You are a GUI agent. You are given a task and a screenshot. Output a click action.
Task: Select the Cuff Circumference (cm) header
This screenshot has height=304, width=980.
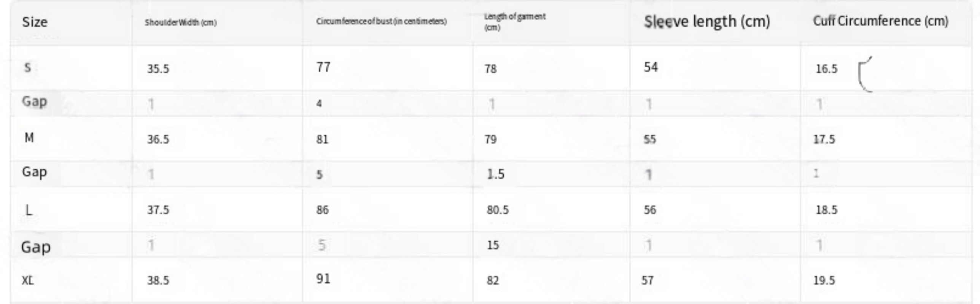click(x=880, y=21)
